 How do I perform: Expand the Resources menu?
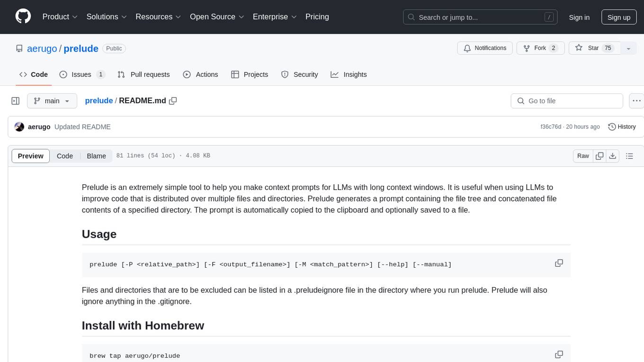[x=158, y=17]
